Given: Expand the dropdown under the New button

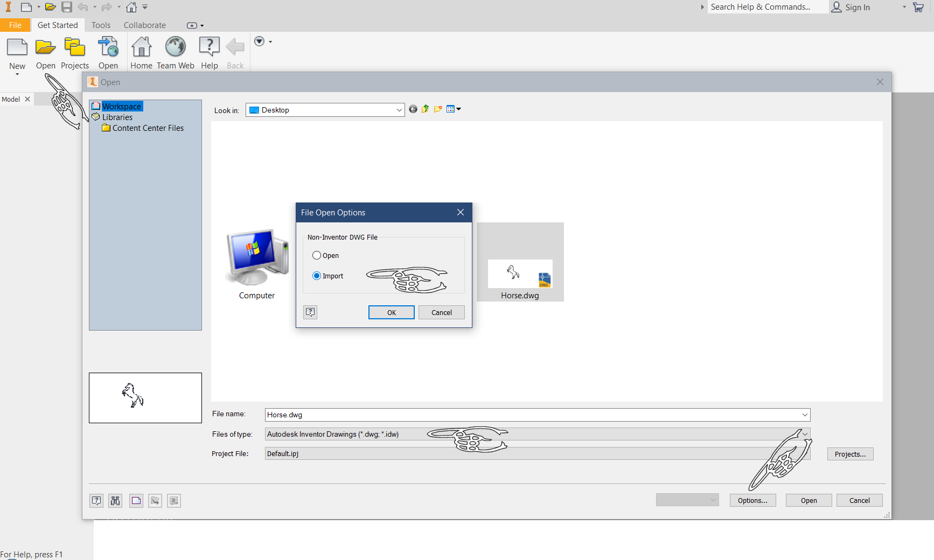Looking at the screenshot, I should point(17,74).
